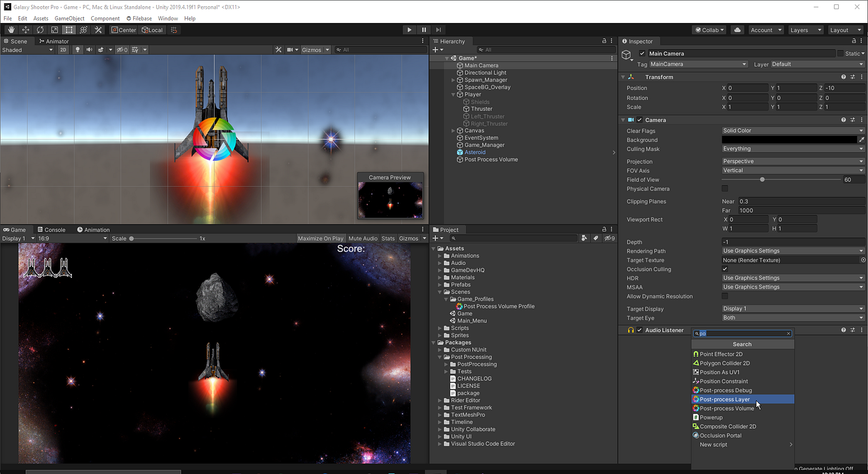Lock the Hierarchy panel
Viewport: 868px width, 474px height.
pyautogui.click(x=604, y=41)
